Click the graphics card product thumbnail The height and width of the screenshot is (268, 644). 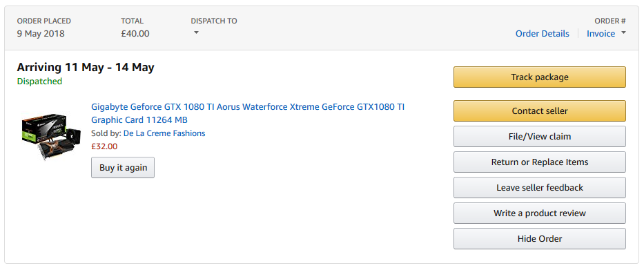coord(51,135)
